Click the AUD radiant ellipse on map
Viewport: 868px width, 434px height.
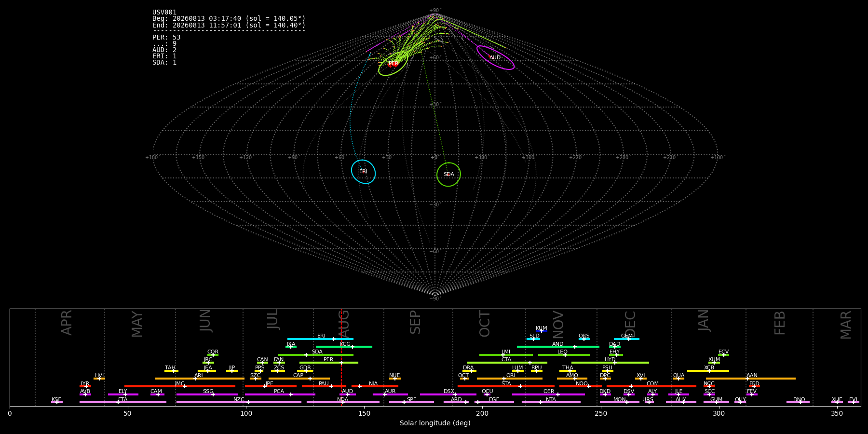tap(495, 58)
